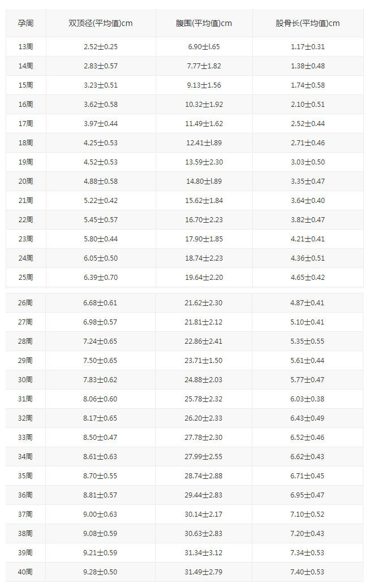The height and width of the screenshot is (588, 369).
Task: Select the 4.21±0.41 cell in 23周 row
Action: tap(308, 239)
